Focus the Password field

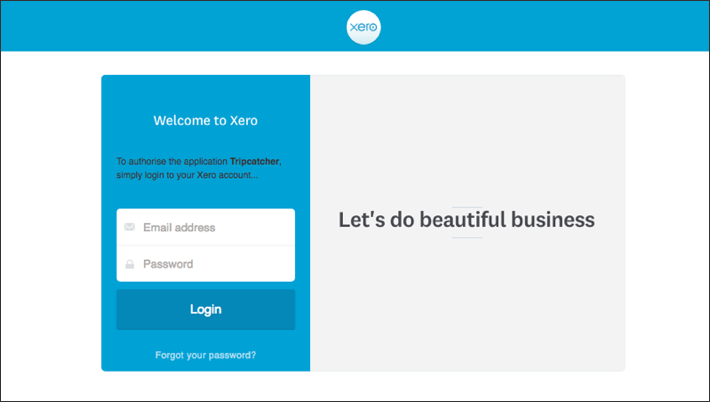click(206, 264)
